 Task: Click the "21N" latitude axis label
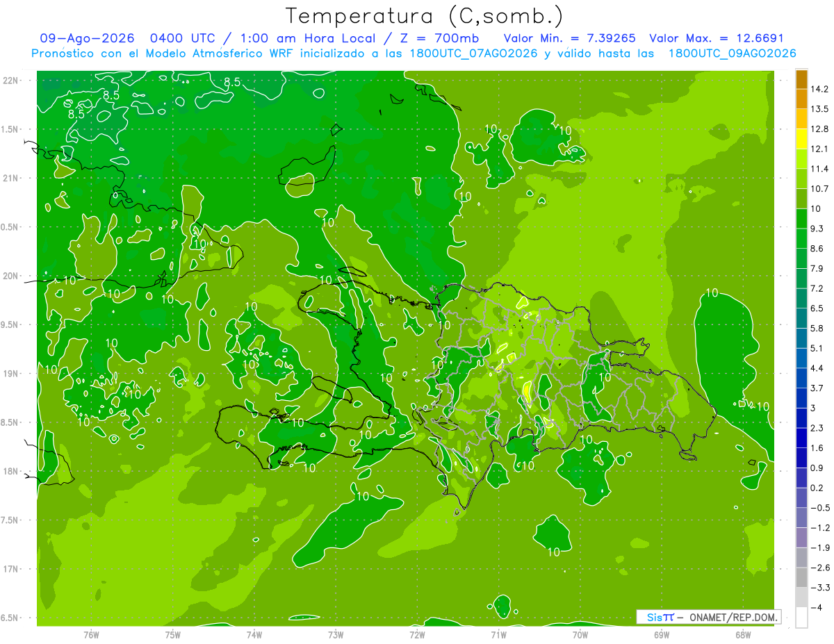coord(10,178)
